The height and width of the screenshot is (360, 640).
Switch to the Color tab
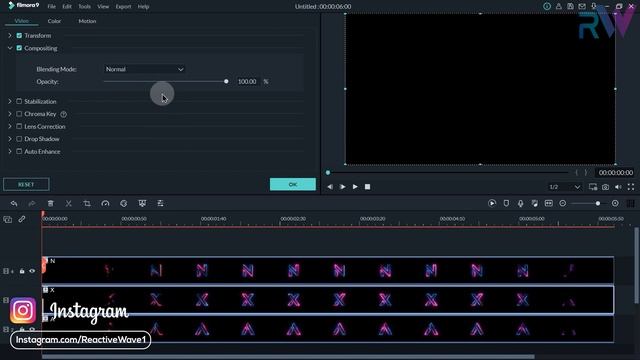pyautogui.click(x=54, y=21)
